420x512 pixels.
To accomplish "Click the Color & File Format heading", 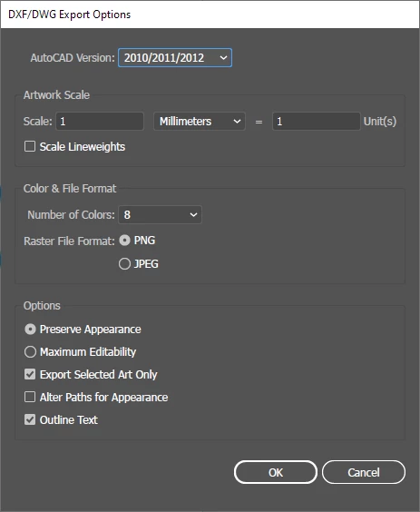I will [x=70, y=189].
